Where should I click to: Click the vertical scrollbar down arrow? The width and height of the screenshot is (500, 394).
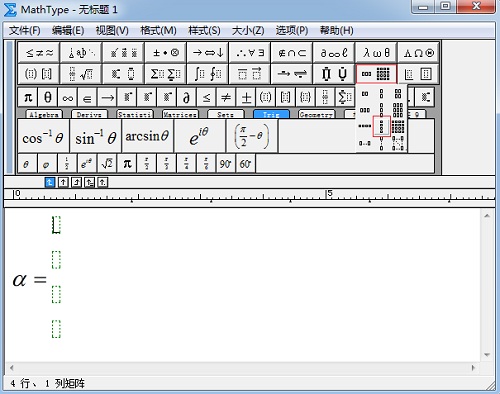coord(487,355)
